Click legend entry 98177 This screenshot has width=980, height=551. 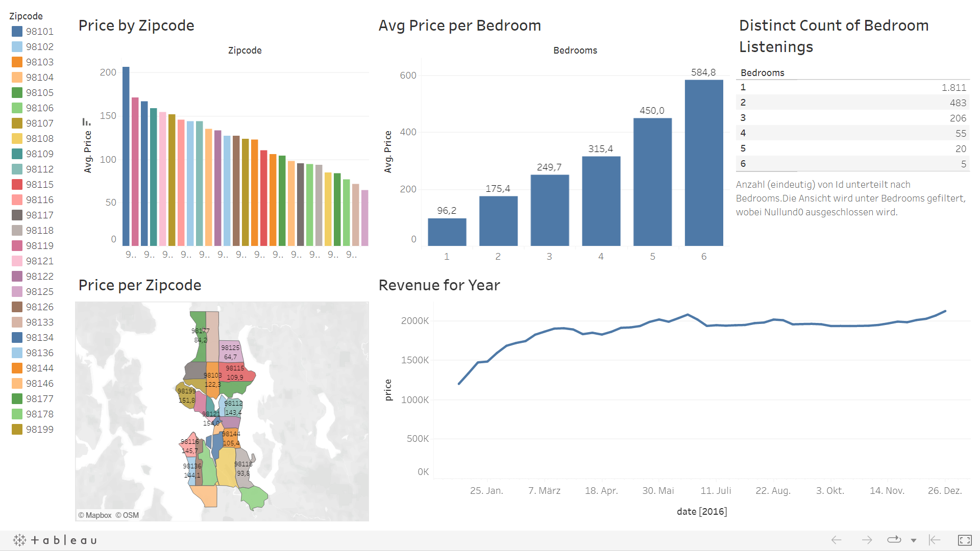point(33,399)
